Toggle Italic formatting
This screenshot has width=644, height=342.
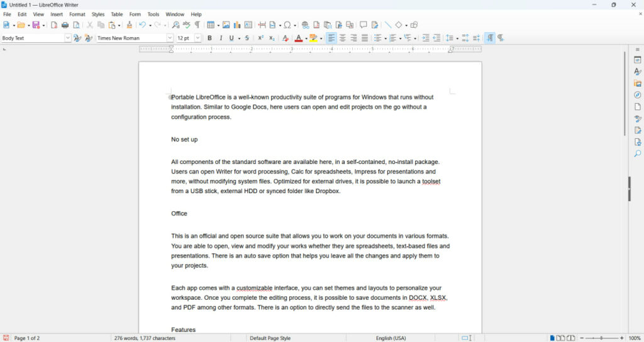point(221,38)
